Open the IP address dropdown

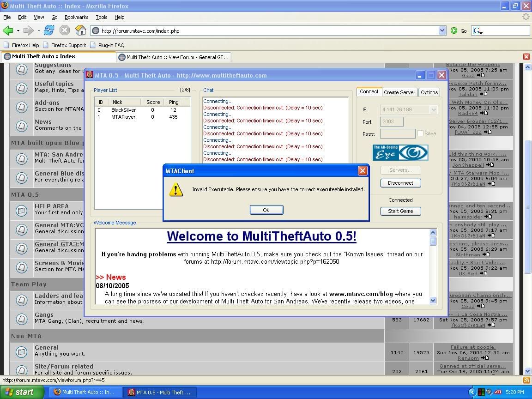pyautogui.click(x=433, y=110)
